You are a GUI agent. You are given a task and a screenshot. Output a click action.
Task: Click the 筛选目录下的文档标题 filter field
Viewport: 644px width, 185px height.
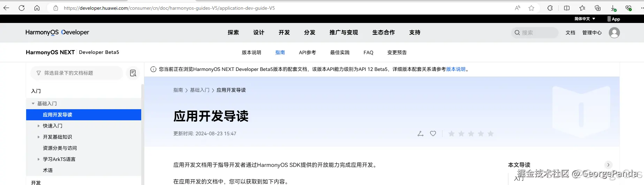[77, 73]
